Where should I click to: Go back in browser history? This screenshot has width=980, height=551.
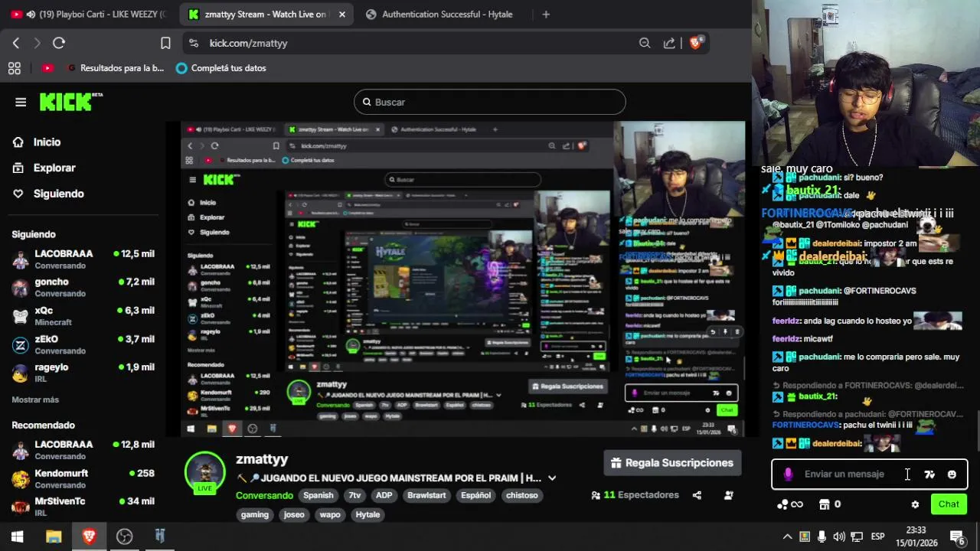point(16,43)
